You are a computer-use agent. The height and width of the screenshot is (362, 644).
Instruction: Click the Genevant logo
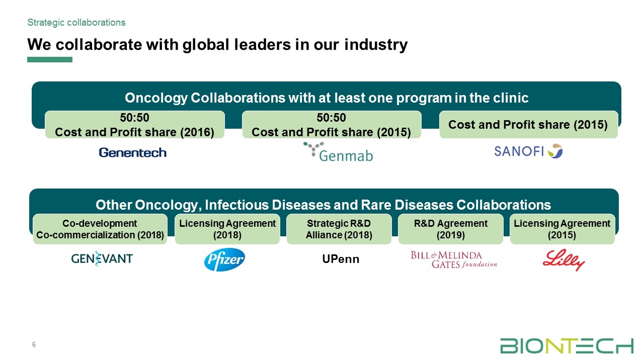tap(102, 258)
